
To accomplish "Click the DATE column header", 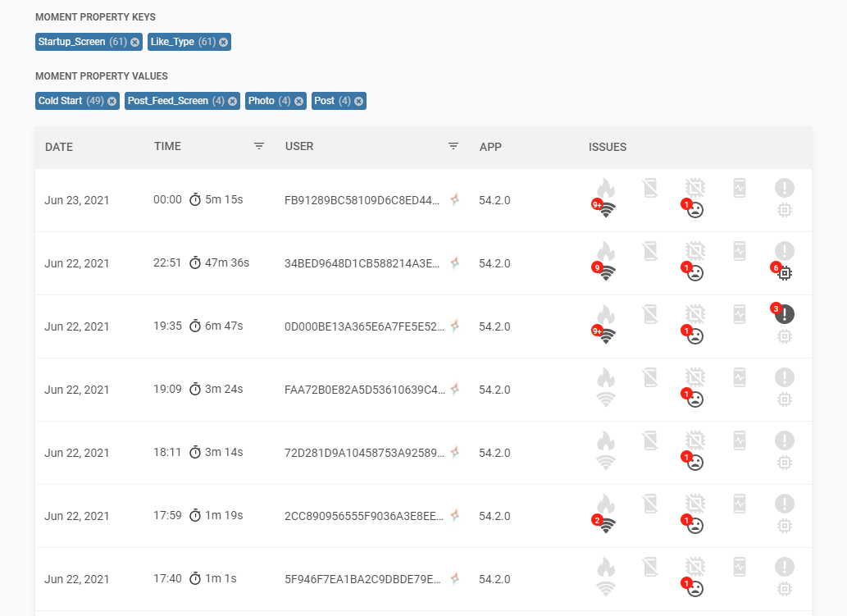I will [x=59, y=147].
